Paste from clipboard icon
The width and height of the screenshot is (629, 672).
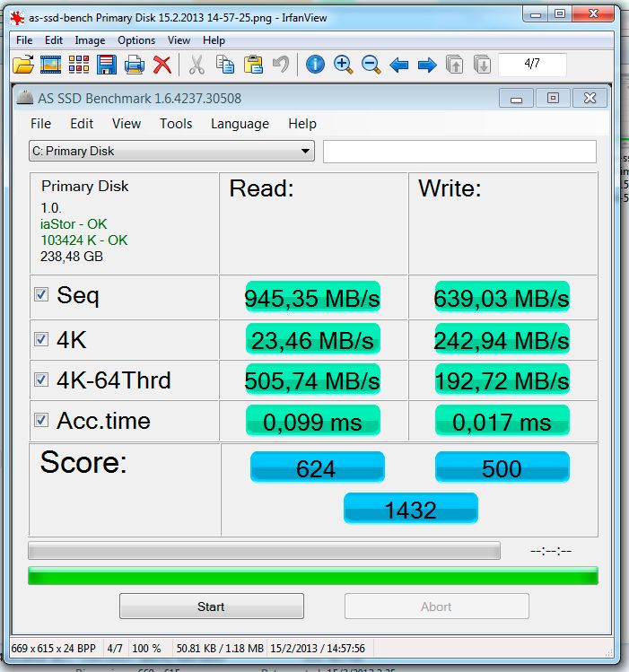pos(253,65)
